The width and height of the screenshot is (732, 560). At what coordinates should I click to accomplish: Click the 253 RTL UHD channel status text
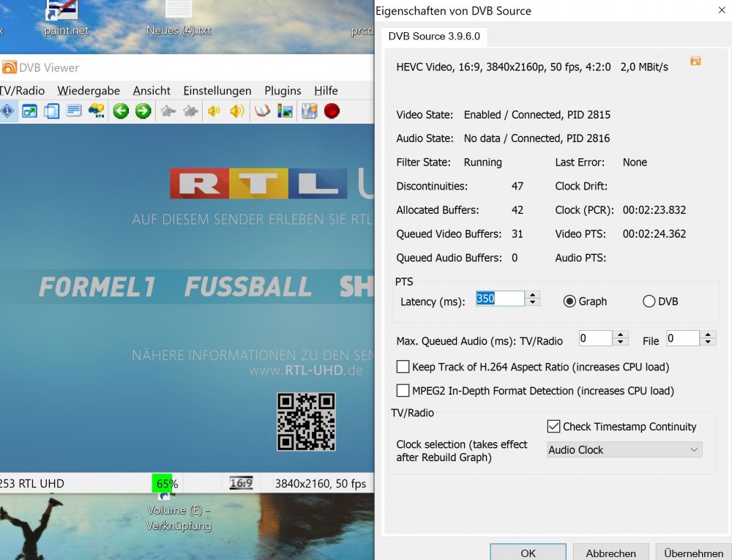point(31,483)
